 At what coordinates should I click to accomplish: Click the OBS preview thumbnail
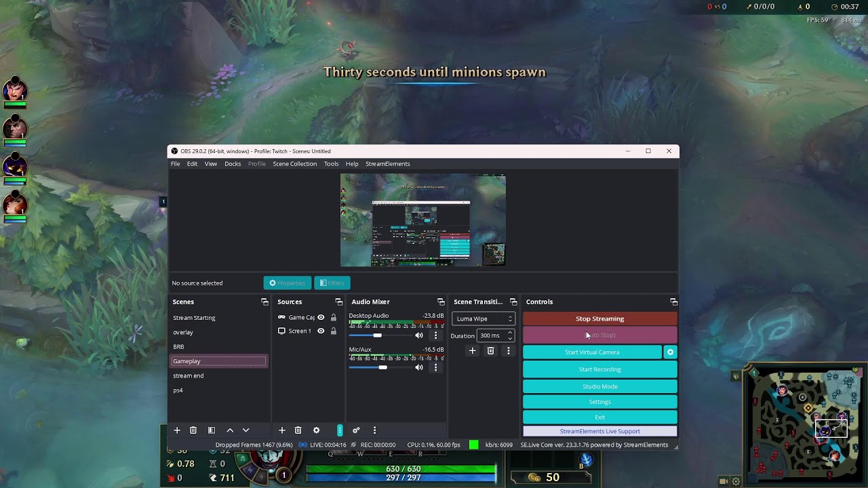(x=423, y=220)
